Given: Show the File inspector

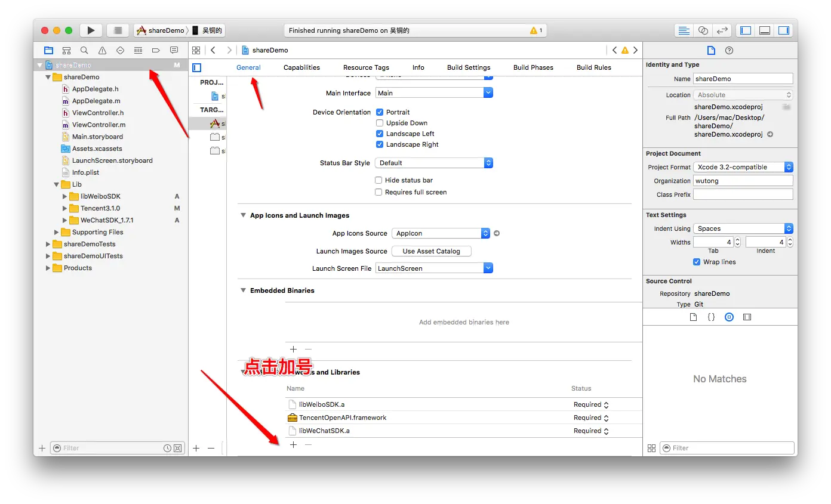Looking at the screenshot, I should click(x=711, y=50).
